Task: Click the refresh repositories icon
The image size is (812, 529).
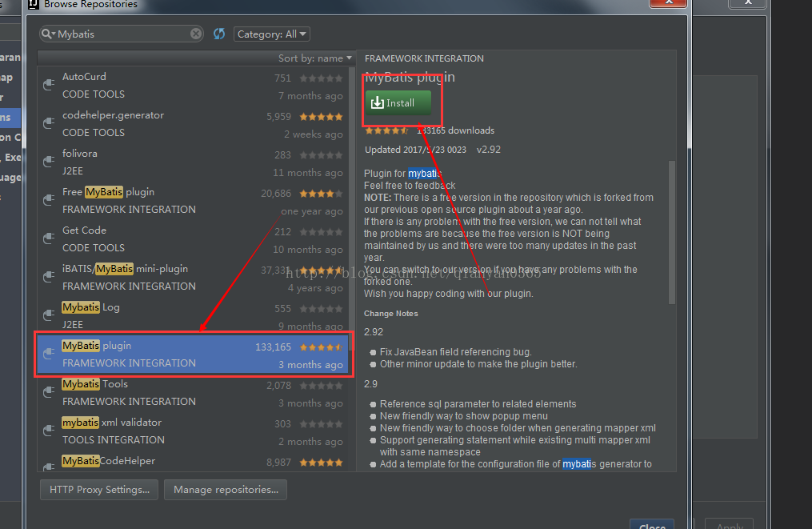Action: pyautogui.click(x=219, y=34)
